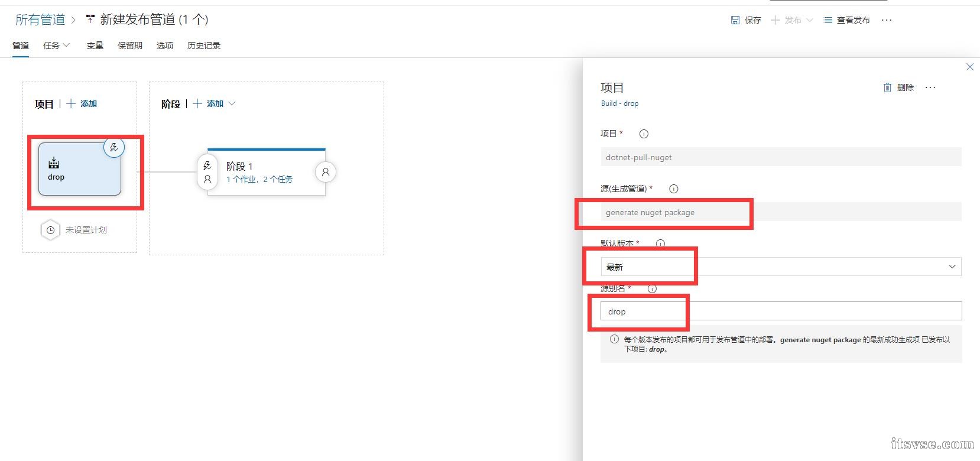Show info tooltip for 项目 field
This screenshot has height=461, width=980.
(644, 134)
